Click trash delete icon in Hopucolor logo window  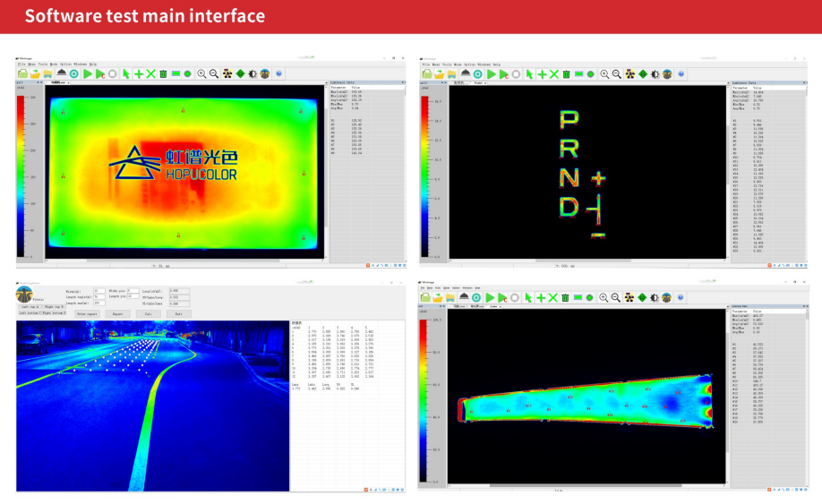[163, 73]
